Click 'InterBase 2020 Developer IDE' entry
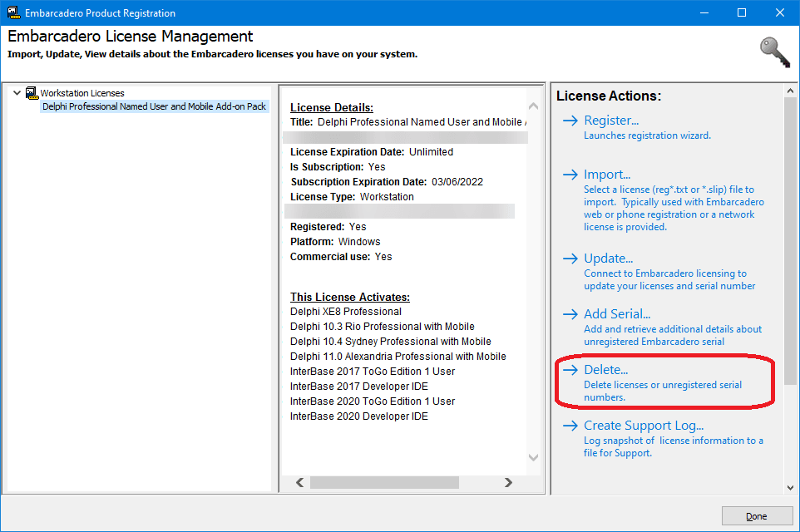The width and height of the screenshot is (800, 532). 359,416
